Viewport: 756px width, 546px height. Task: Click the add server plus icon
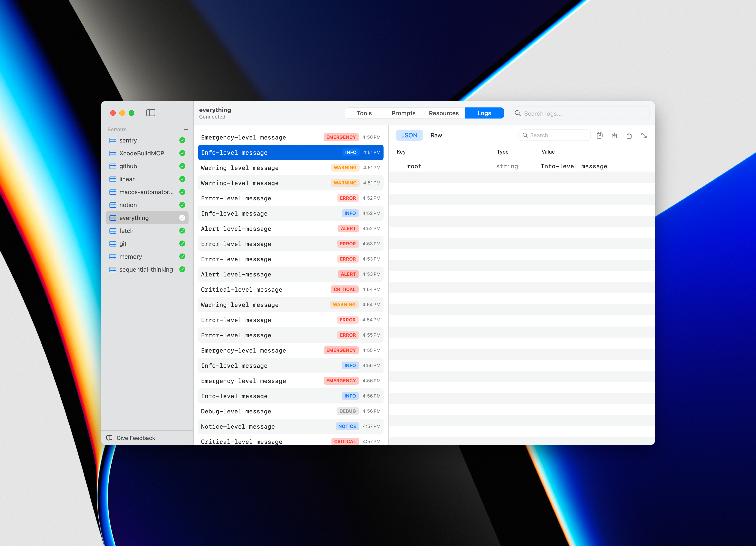coord(186,129)
